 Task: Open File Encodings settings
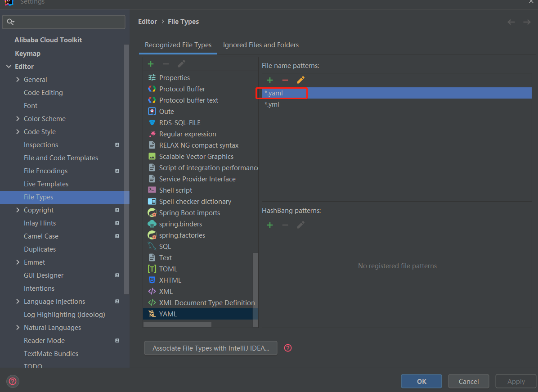pyautogui.click(x=45, y=171)
